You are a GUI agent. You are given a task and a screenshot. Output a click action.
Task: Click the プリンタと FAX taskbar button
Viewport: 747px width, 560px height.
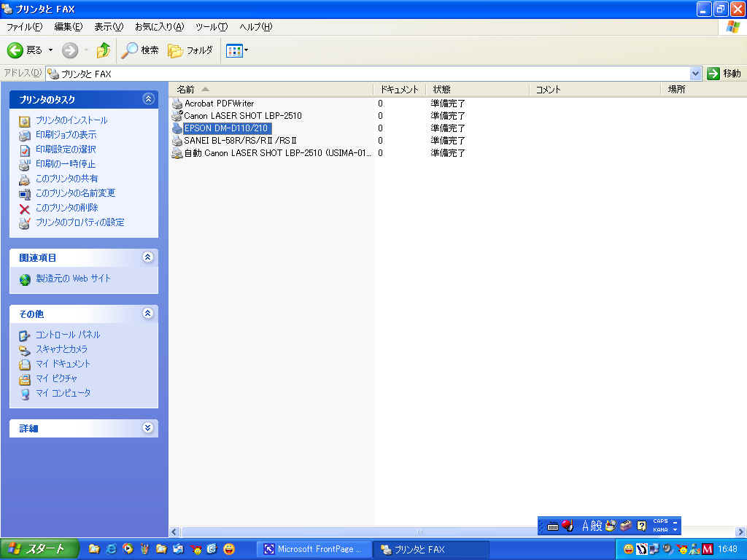point(432,549)
